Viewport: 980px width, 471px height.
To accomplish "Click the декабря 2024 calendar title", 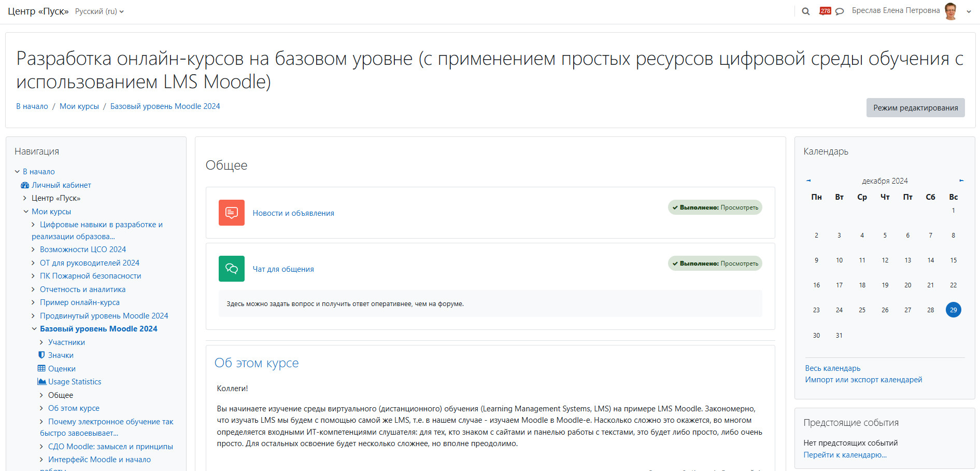I will 885,181.
